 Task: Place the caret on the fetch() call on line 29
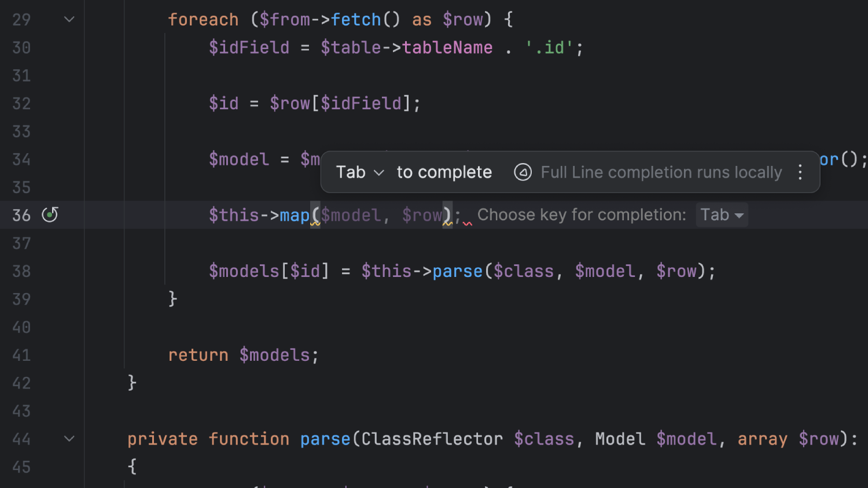(x=355, y=20)
